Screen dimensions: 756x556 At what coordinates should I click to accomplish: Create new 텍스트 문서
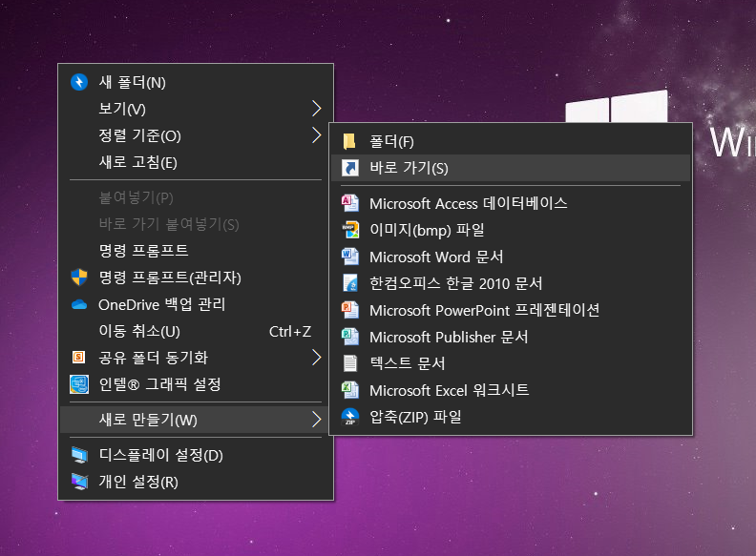(x=511, y=363)
